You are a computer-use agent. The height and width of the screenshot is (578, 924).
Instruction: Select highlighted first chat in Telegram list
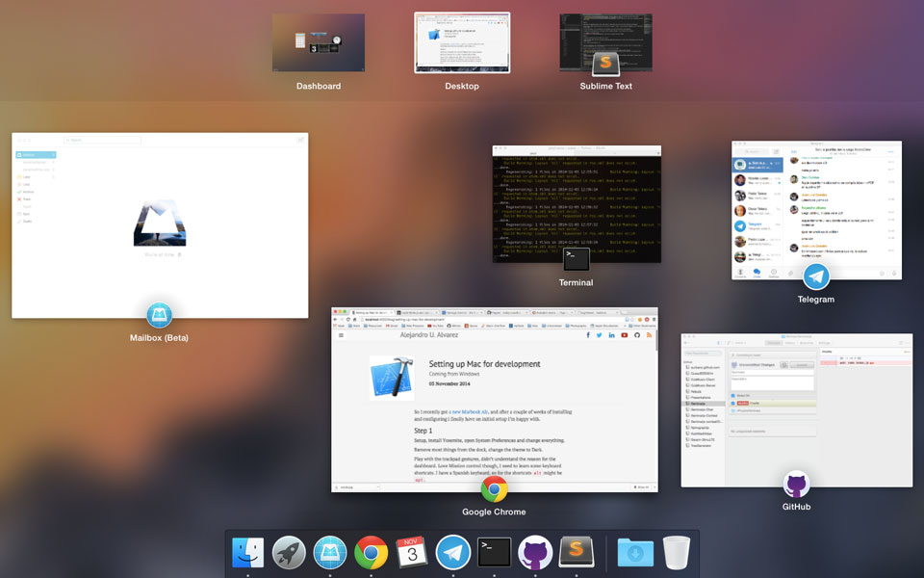(757, 165)
